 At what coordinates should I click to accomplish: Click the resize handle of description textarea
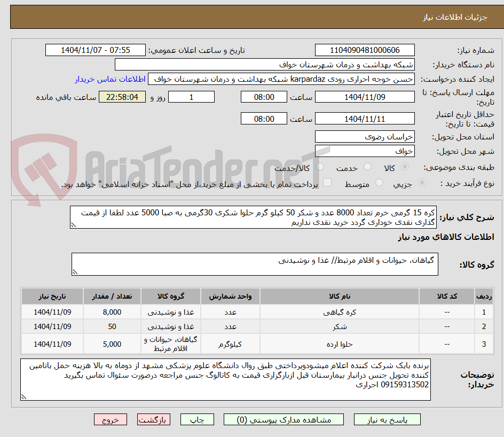coord(73,225)
